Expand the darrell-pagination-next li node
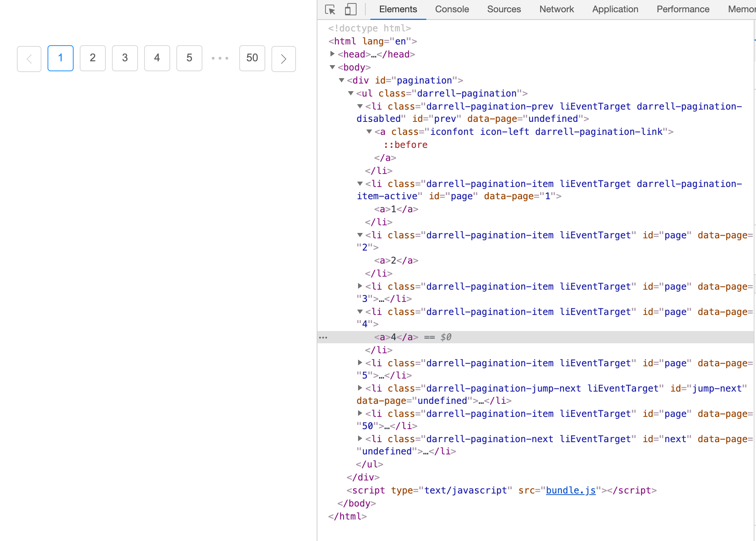This screenshot has width=756, height=541. (x=360, y=438)
